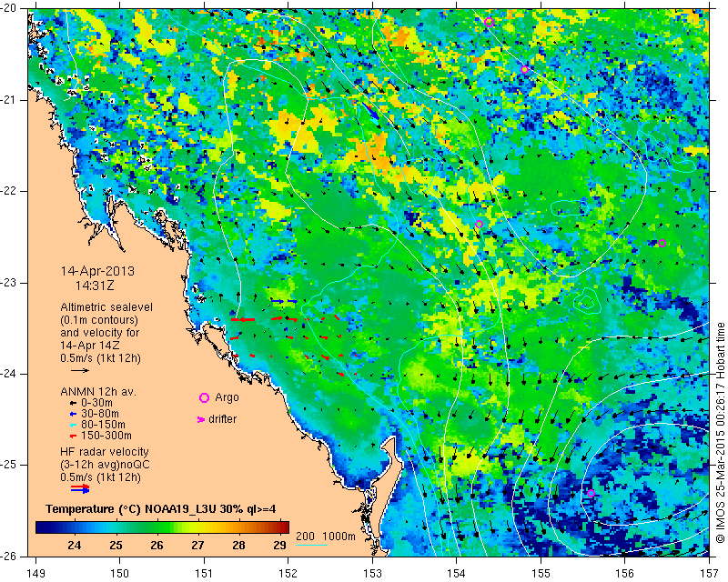Click the date text '14-Apr-2013'
Image resolution: width=728 pixels, height=582 pixels.
coord(97,271)
